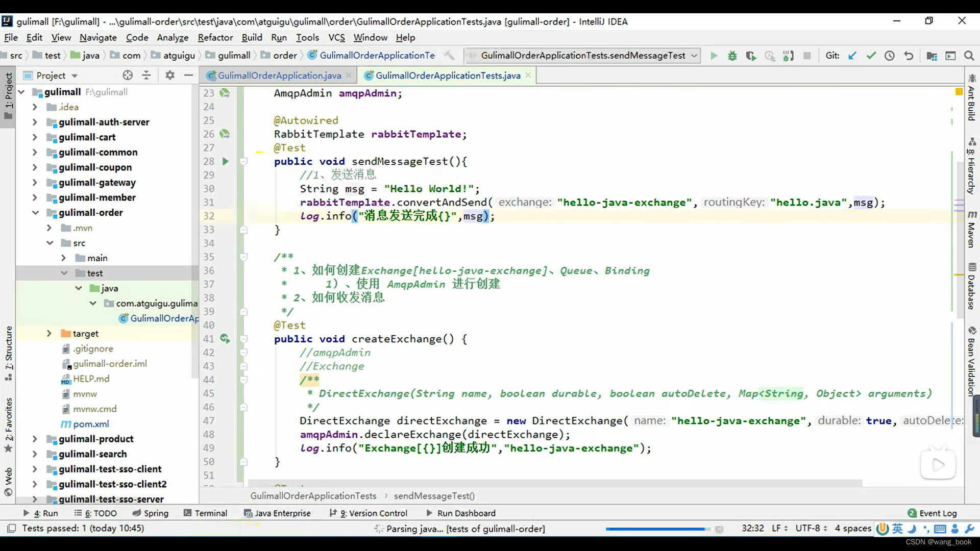The height and width of the screenshot is (551, 980).
Task: Open the Terminal tool window
Action: (x=205, y=513)
